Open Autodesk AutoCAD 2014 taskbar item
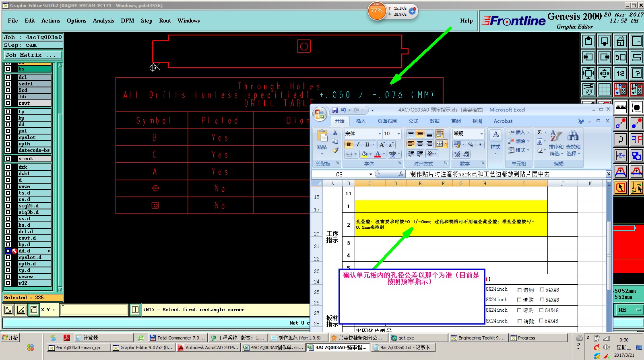 [208, 348]
